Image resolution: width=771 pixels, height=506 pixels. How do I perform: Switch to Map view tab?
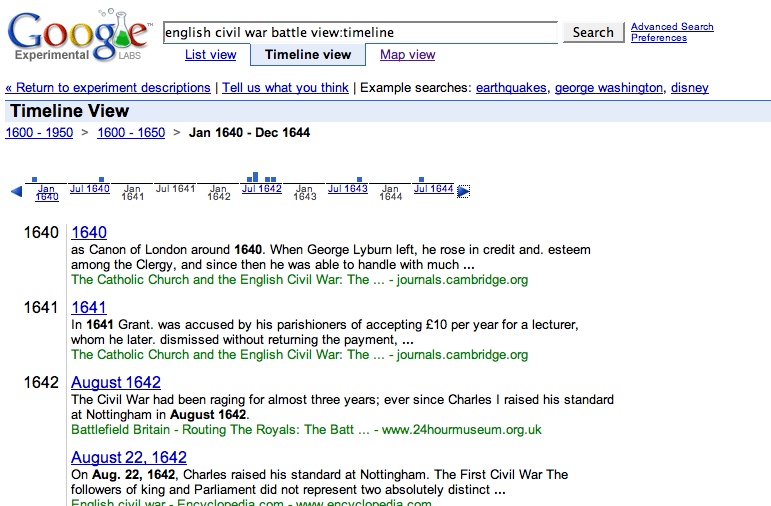pos(408,55)
